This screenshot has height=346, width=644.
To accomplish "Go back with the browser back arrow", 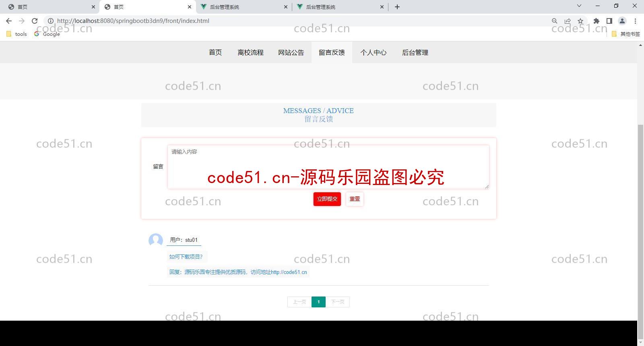I will coord(9,21).
